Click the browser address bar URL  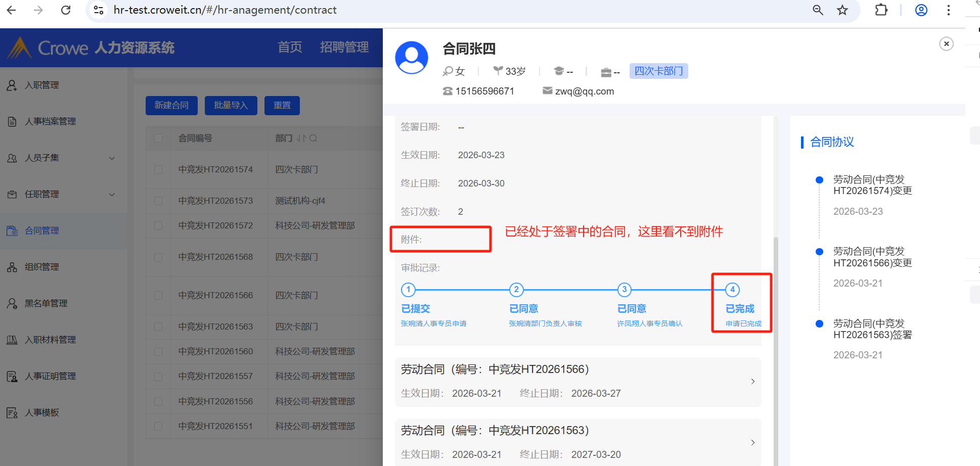pyautogui.click(x=225, y=10)
